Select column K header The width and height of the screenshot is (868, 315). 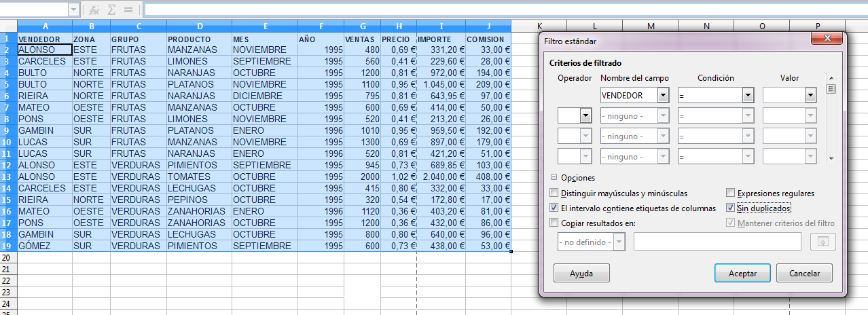click(539, 26)
